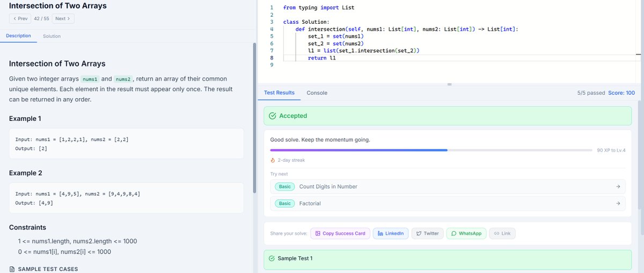Switch to the Description tab
The image size is (644, 273).
click(18, 36)
